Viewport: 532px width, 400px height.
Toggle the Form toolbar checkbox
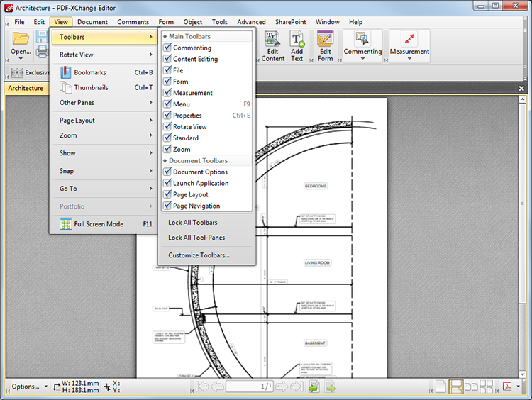[167, 82]
